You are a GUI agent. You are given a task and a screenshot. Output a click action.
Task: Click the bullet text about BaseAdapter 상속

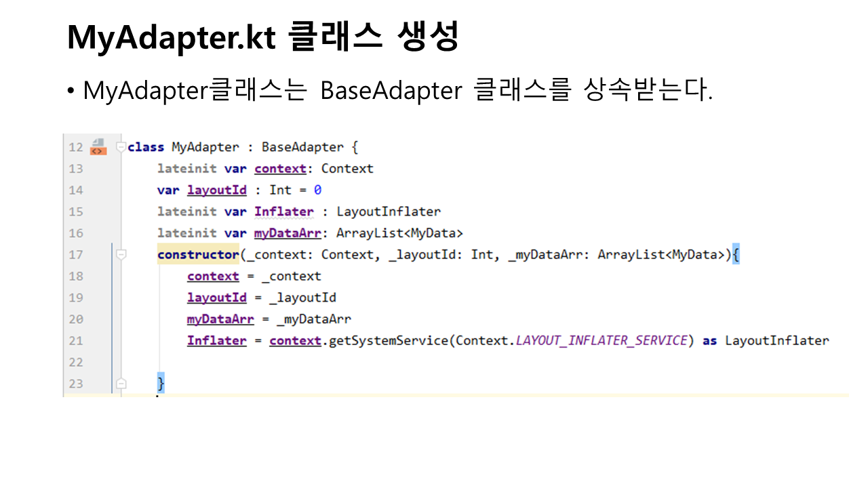pyautogui.click(x=397, y=90)
